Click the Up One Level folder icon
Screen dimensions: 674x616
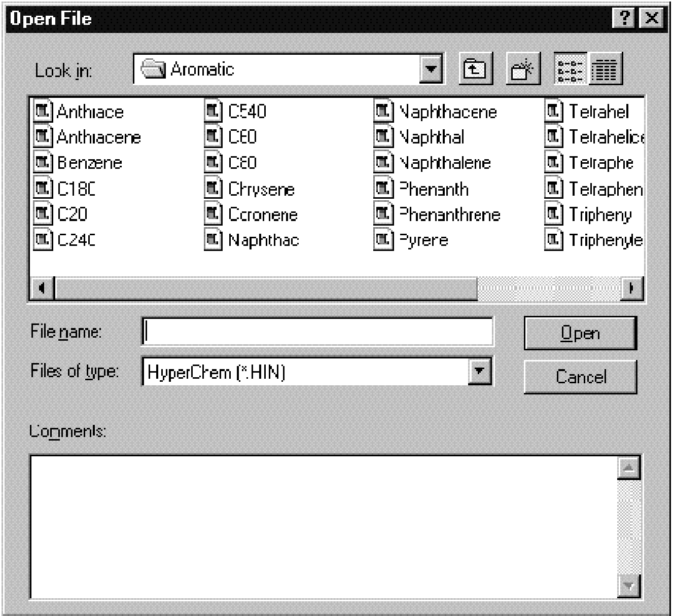pyautogui.click(x=475, y=69)
